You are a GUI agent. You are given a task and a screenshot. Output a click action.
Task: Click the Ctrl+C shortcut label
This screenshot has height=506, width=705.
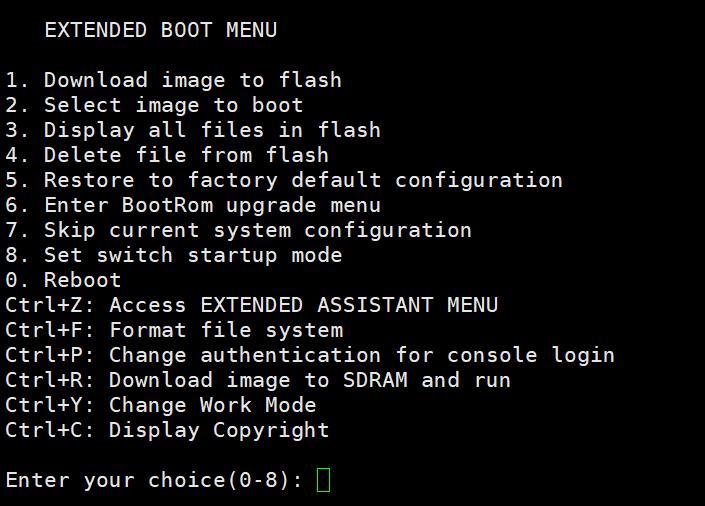coord(49,430)
